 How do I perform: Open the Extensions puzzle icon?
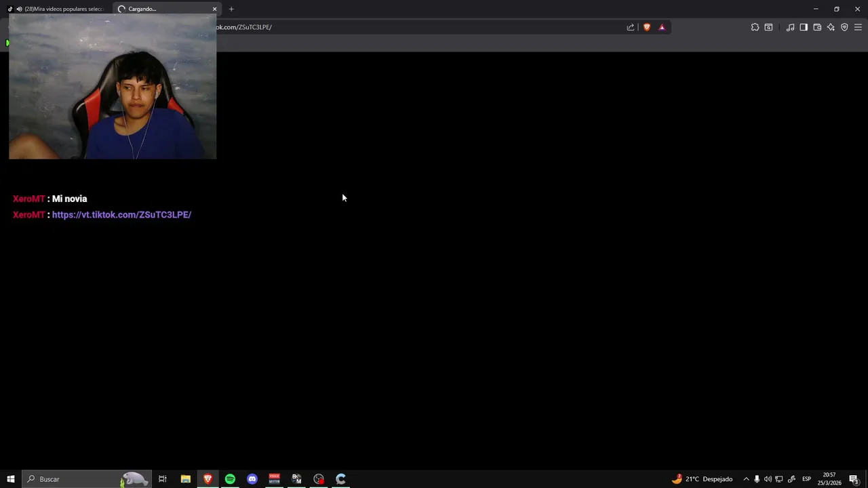(755, 27)
